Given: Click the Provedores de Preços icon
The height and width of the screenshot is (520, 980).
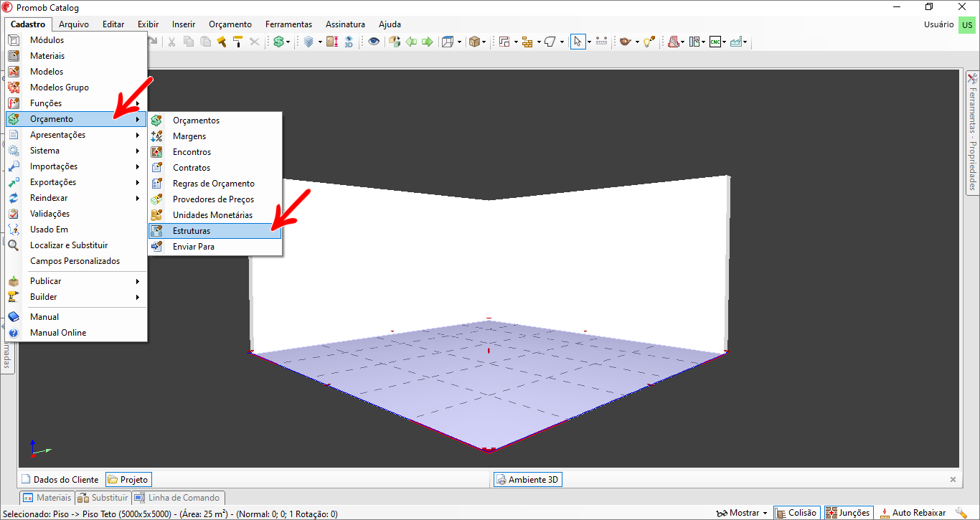Looking at the screenshot, I should (x=156, y=199).
